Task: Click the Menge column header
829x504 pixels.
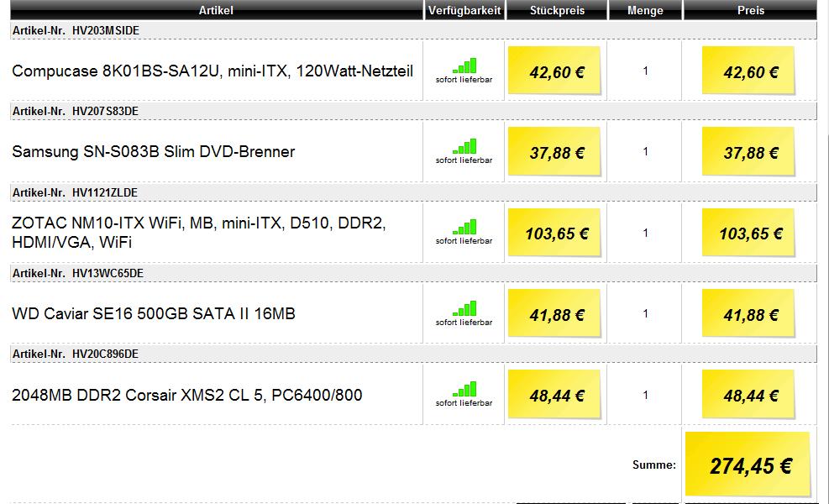Action: tap(645, 10)
